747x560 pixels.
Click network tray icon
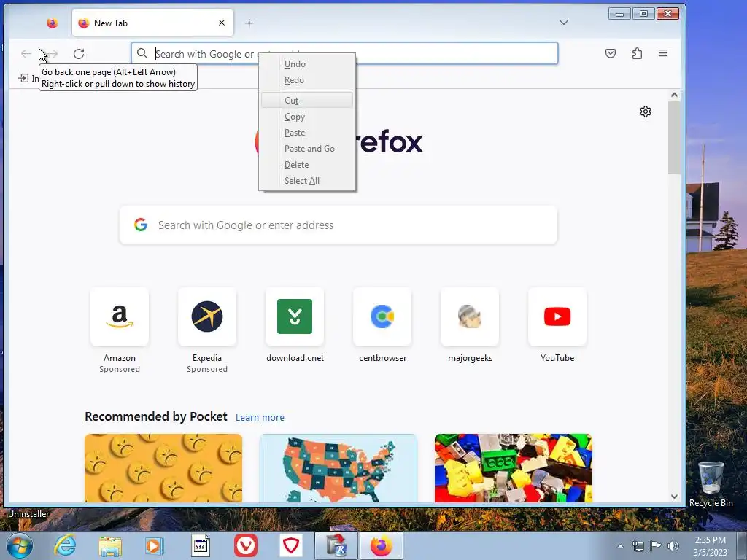(638, 546)
